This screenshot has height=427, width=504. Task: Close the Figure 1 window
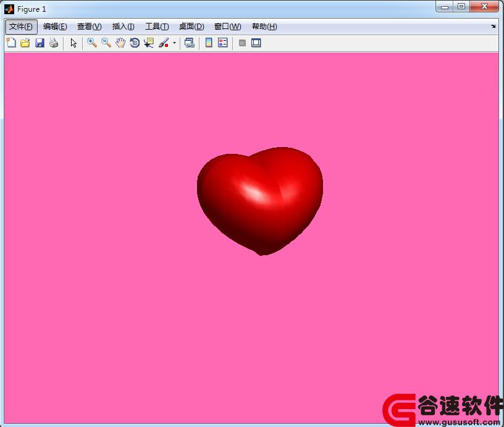pyautogui.click(x=485, y=6)
